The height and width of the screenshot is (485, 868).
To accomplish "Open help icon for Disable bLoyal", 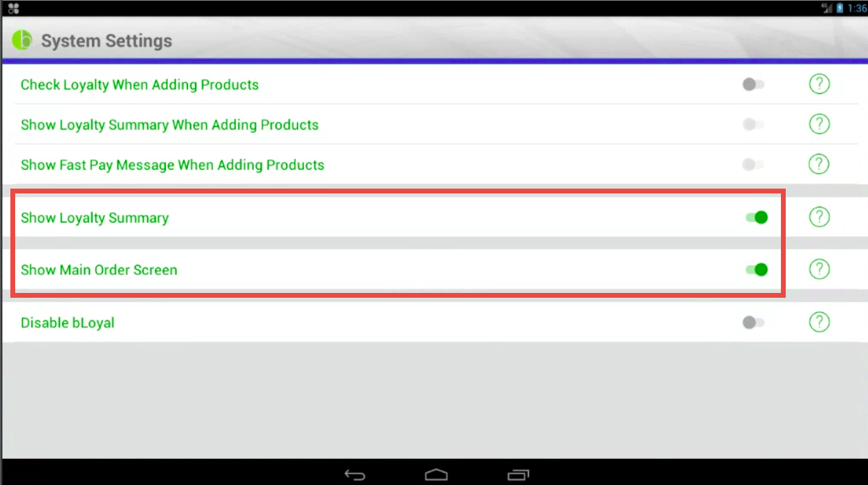I will (x=819, y=322).
